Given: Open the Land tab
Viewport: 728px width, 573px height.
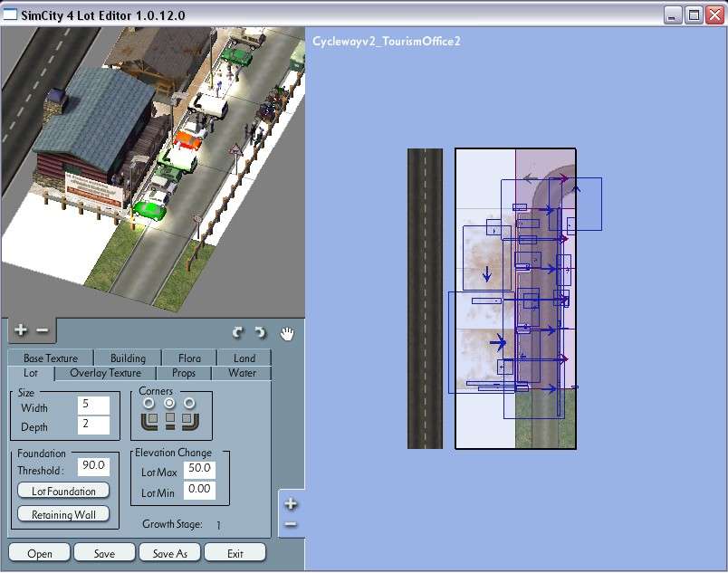Looking at the screenshot, I should [244, 358].
